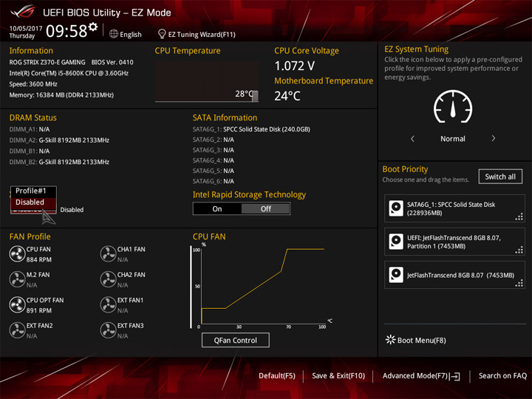Click the CPU FAN curve graph
This screenshot has width=532, height=399.
click(x=262, y=287)
